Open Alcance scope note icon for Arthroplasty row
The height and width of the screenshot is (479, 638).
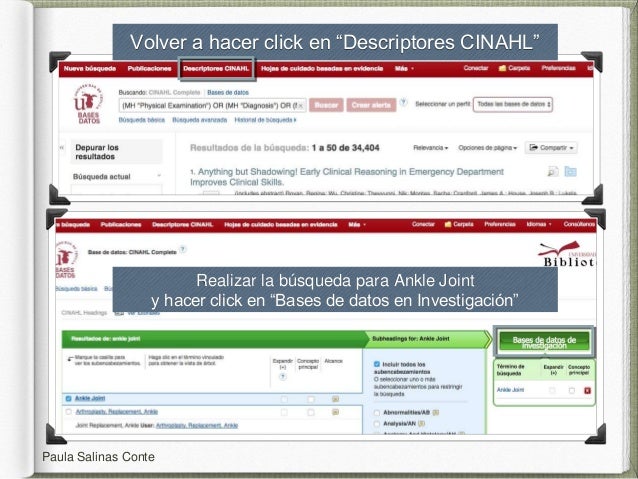[x=335, y=412]
